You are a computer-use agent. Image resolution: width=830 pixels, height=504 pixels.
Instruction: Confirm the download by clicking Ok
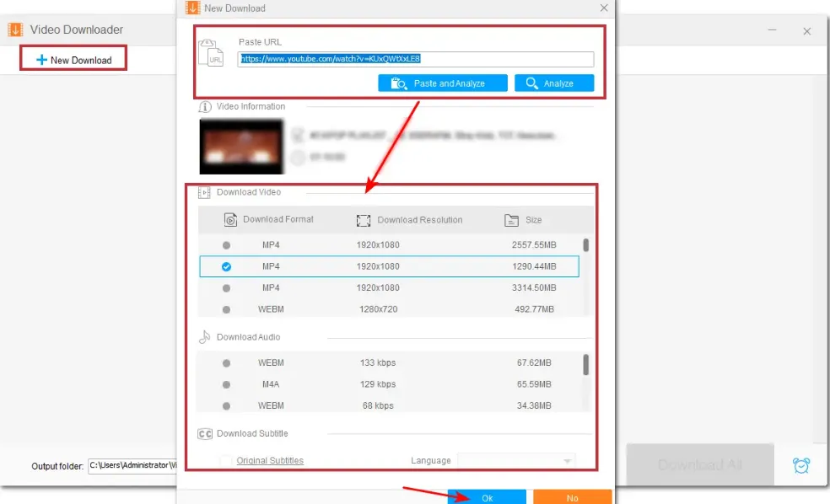[487, 496]
